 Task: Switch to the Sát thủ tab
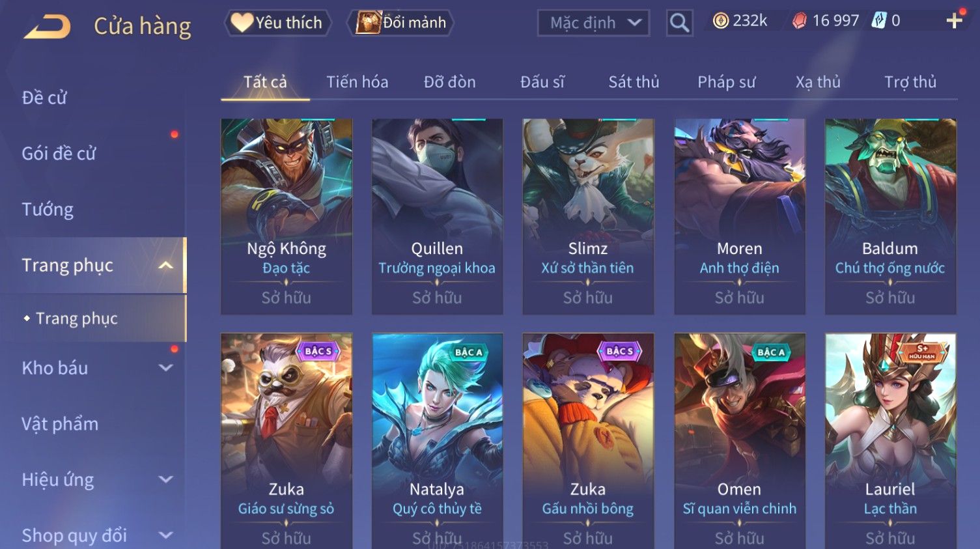pos(634,82)
